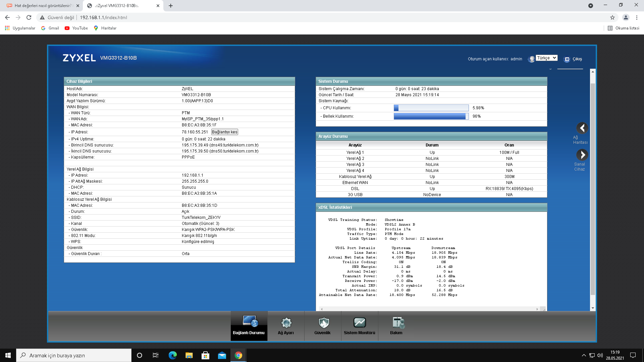Screen dimensions: 644x362
Task: Open the Ağ Ayarı gear icon
Action: [286, 323]
